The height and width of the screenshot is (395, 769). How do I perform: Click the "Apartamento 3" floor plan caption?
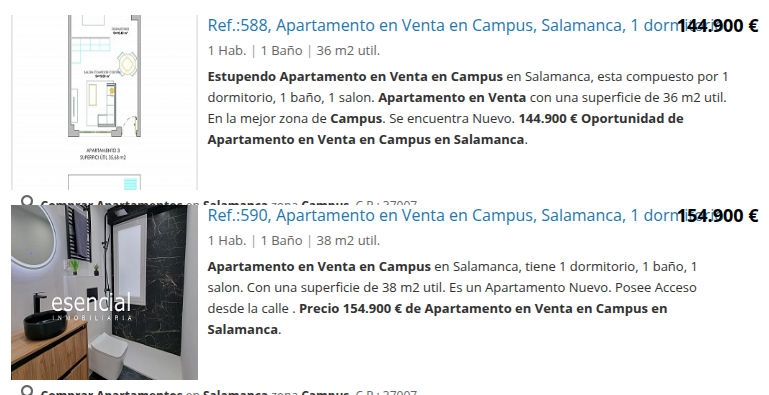tap(103, 150)
